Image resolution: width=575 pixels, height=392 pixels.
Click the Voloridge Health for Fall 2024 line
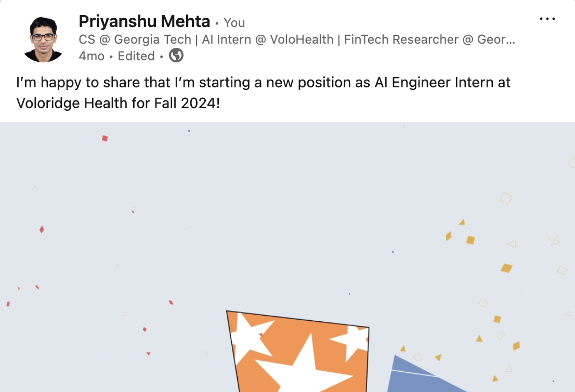coord(118,103)
